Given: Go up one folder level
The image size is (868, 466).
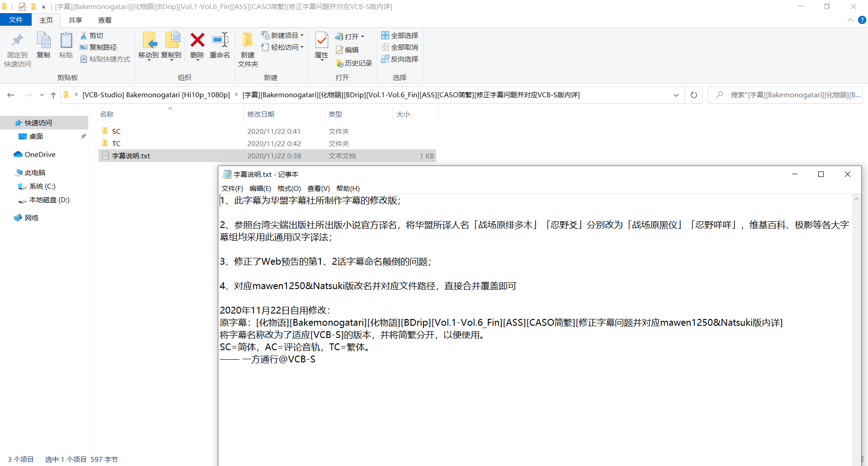Looking at the screenshot, I should [53, 95].
